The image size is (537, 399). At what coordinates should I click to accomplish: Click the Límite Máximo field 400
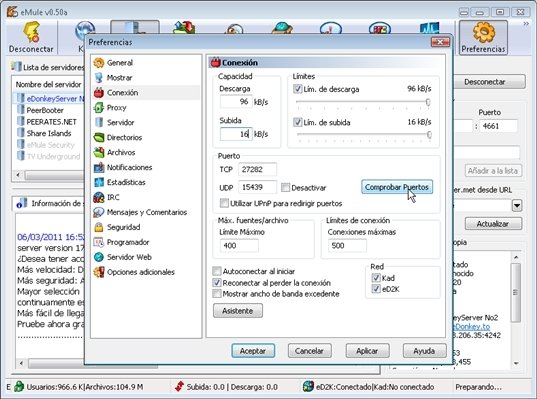pyautogui.click(x=239, y=245)
